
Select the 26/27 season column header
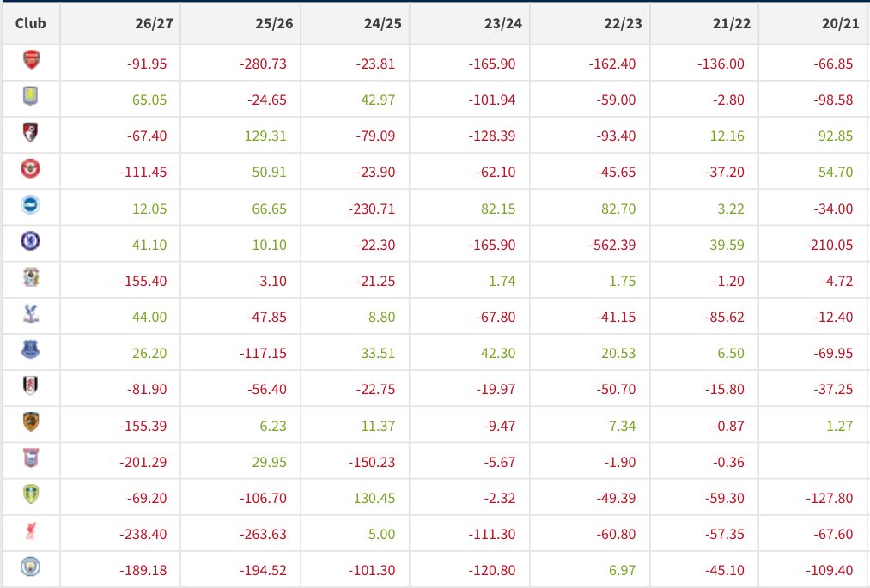click(x=154, y=23)
